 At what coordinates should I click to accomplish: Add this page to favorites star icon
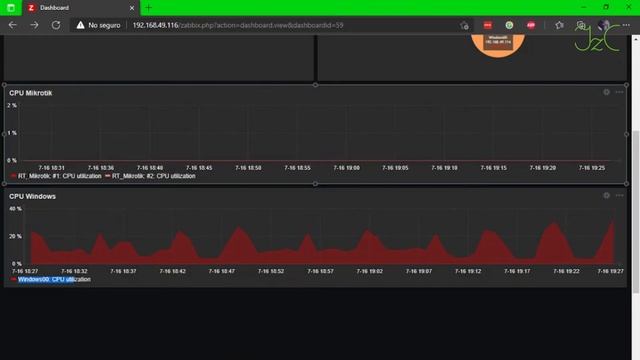pyautogui.click(x=464, y=25)
